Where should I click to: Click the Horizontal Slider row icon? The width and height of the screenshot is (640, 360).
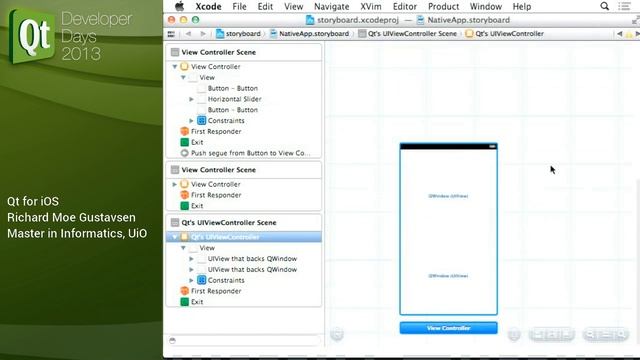click(x=201, y=99)
